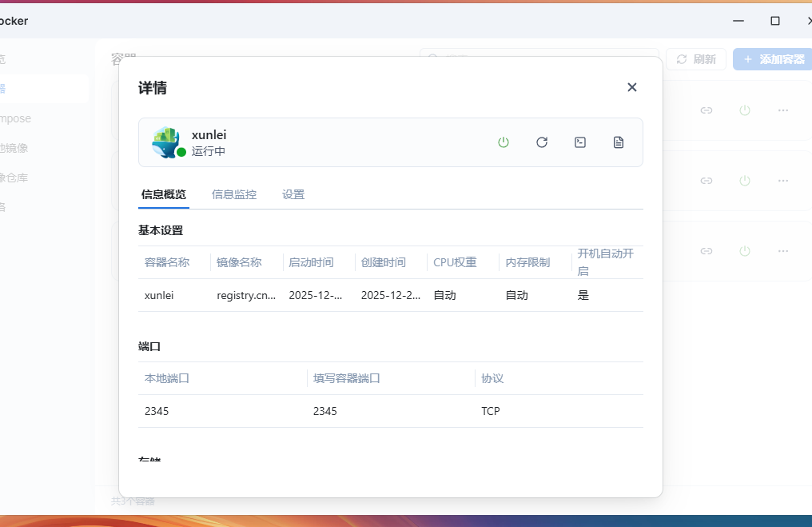Image resolution: width=812 pixels, height=527 pixels.
Task: Open the more options dots on third container row
Action: point(783,250)
